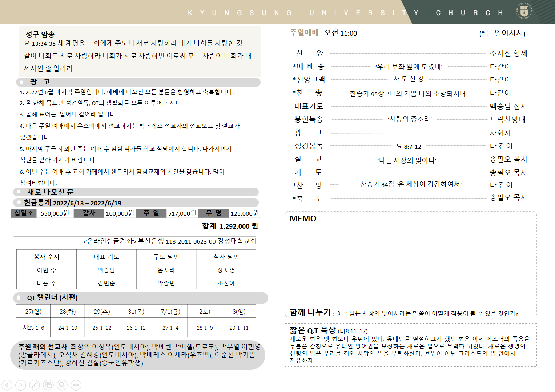Select the name '백승남' in the service table
Viewport: 555px width, 392px height.
pyautogui.click(x=106, y=270)
